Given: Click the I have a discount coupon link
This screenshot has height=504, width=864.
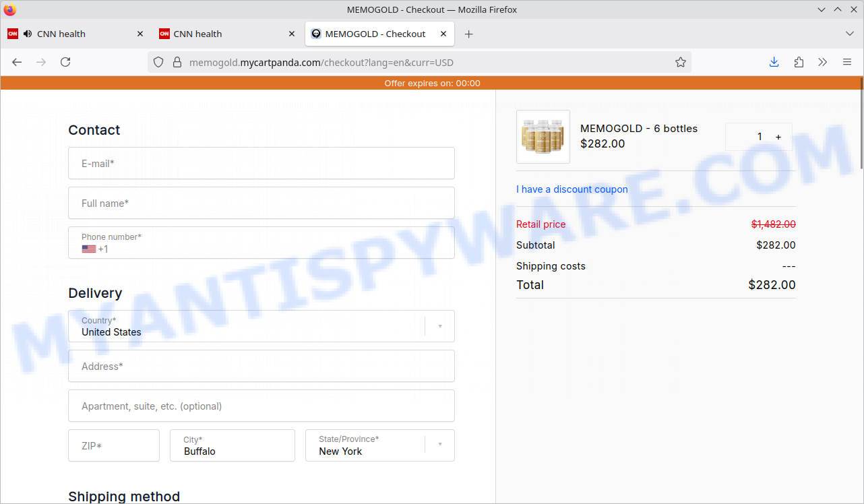Looking at the screenshot, I should [x=572, y=189].
